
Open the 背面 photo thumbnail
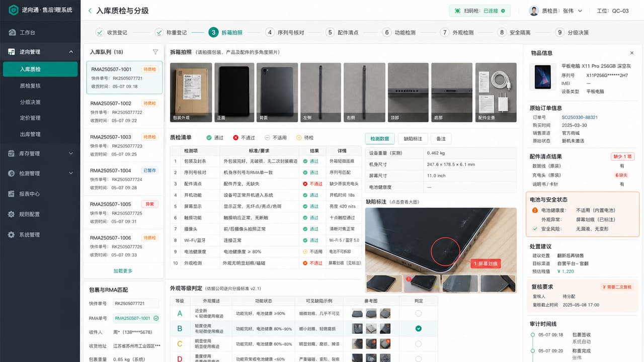[277, 93]
